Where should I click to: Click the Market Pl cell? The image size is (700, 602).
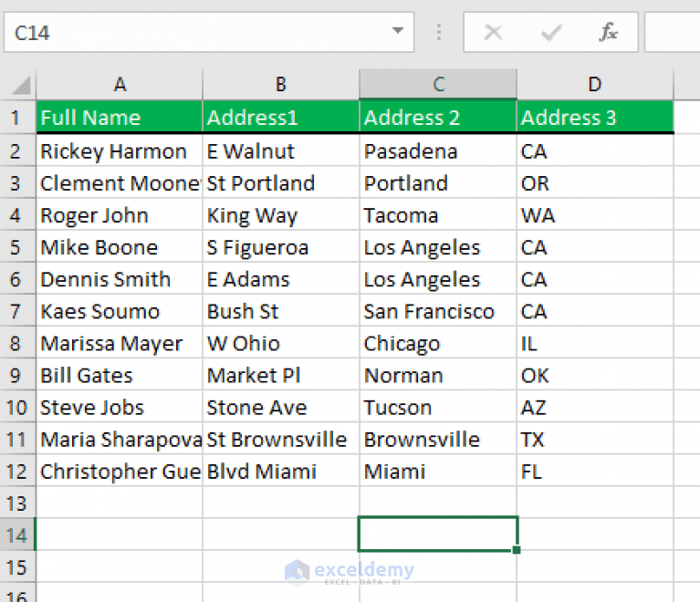pyautogui.click(x=281, y=375)
